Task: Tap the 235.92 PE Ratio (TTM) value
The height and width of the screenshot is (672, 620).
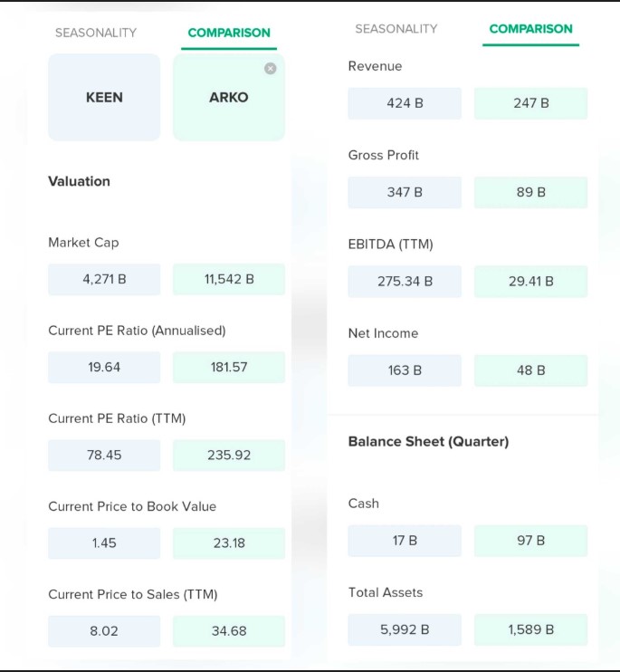Action: (228, 455)
